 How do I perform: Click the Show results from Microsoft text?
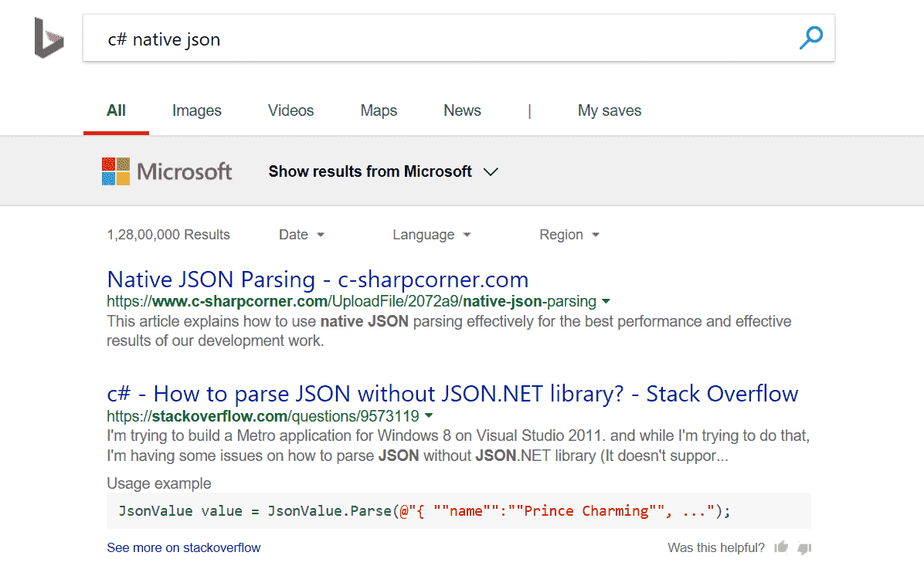pos(370,171)
